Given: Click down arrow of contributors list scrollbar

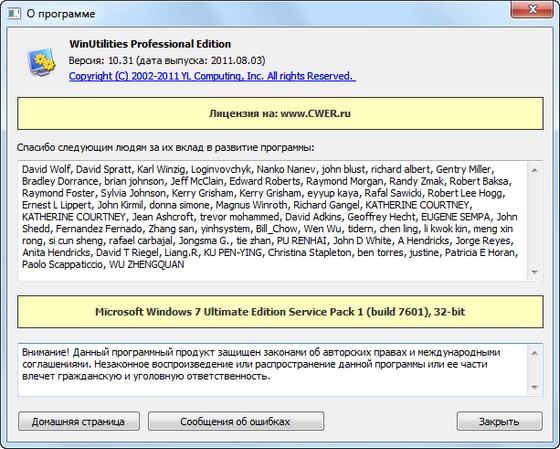Looking at the screenshot, I should [x=535, y=273].
